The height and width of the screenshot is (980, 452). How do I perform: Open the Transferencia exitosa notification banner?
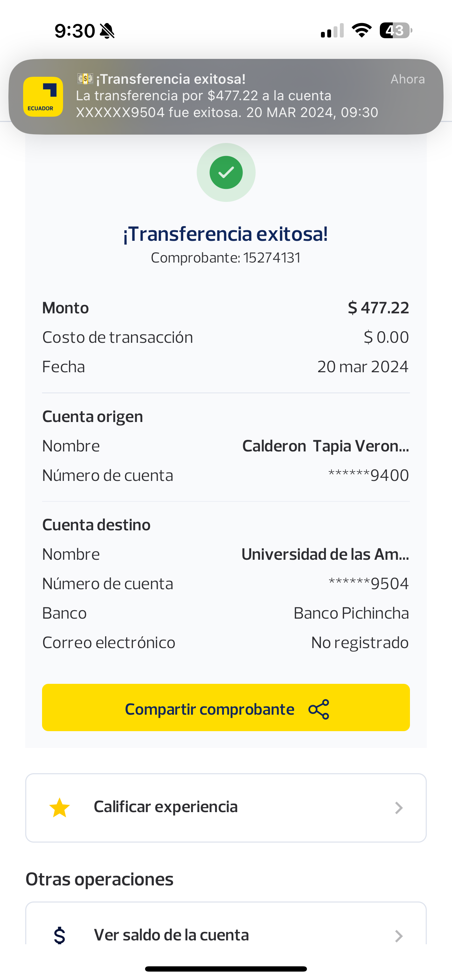(226, 96)
